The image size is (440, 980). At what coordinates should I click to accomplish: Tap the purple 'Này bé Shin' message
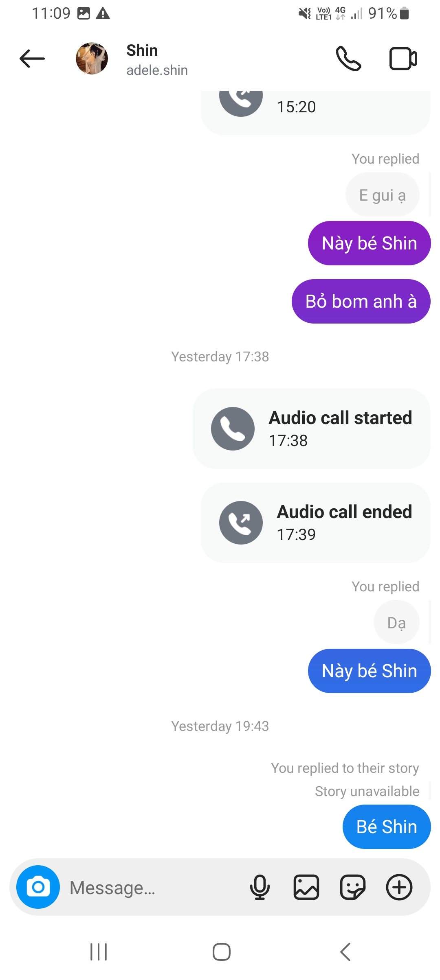[x=369, y=243]
